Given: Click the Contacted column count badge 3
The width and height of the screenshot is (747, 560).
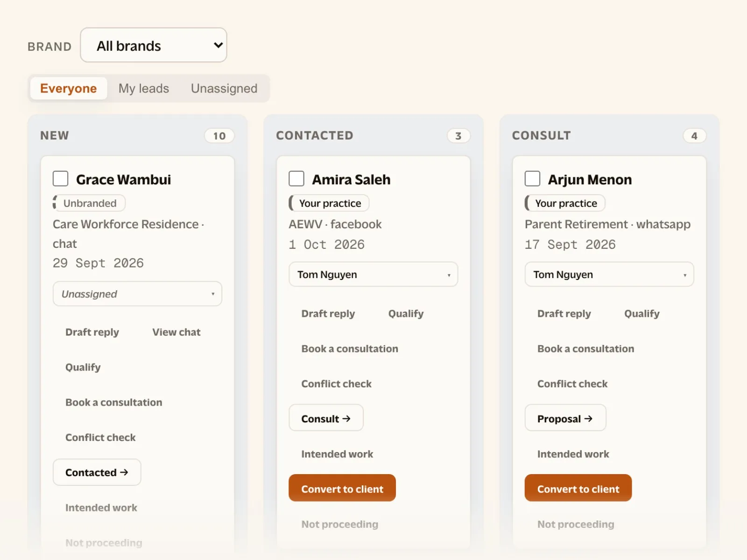Looking at the screenshot, I should tap(458, 136).
